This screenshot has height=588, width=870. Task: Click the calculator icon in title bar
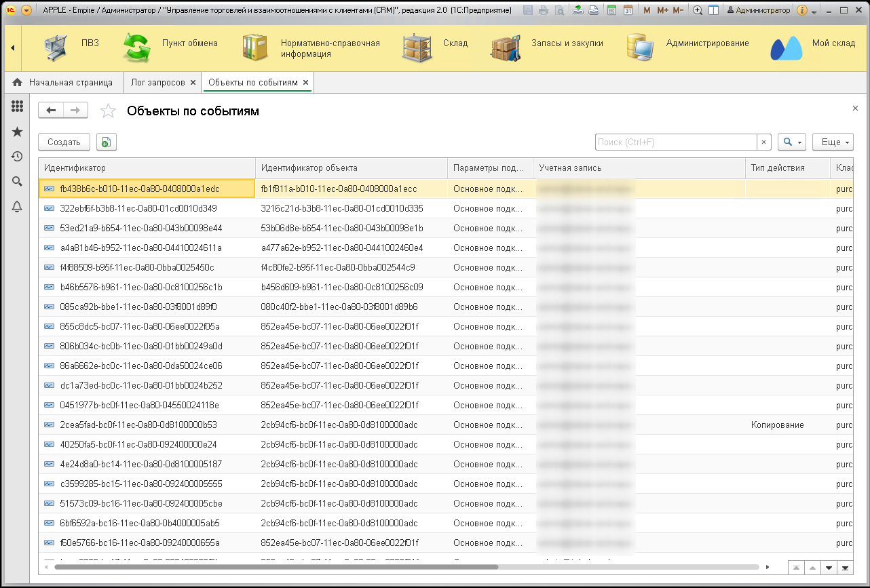612,10
